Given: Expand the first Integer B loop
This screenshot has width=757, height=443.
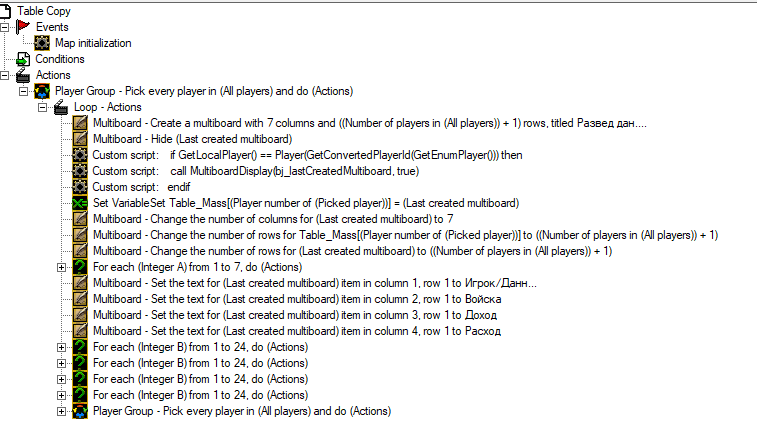Looking at the screenshot, I should pos(62,347).
